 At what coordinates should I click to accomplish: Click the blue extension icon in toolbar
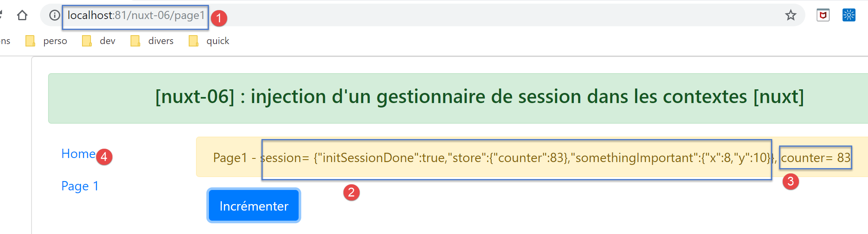pos(849,15)
